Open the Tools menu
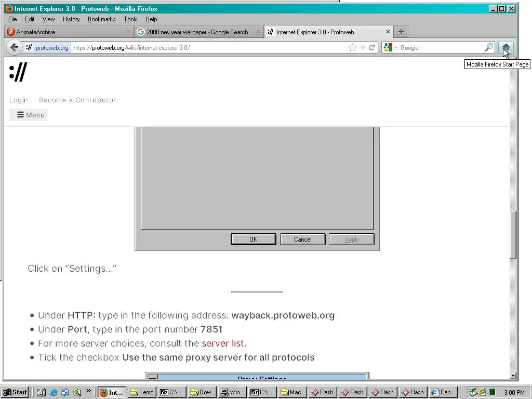Image resolution: width=532 pixels, height=399 pixels. point(130,19)
